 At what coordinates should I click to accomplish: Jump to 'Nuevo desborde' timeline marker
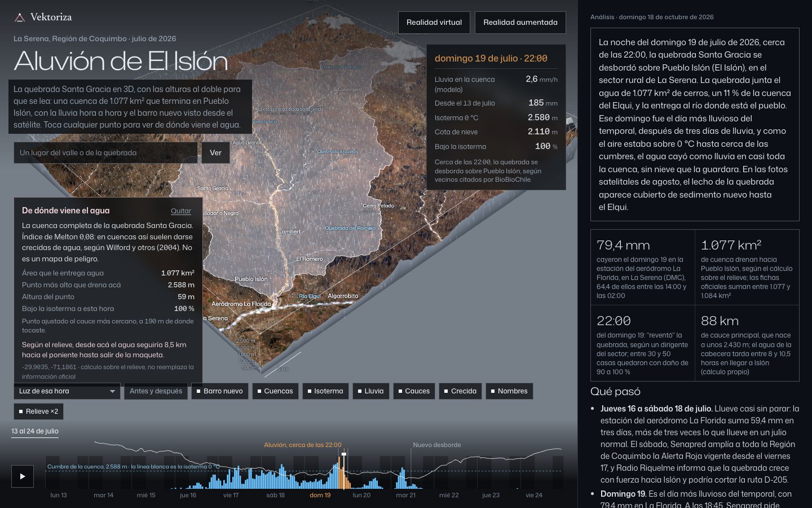point(437,445)
